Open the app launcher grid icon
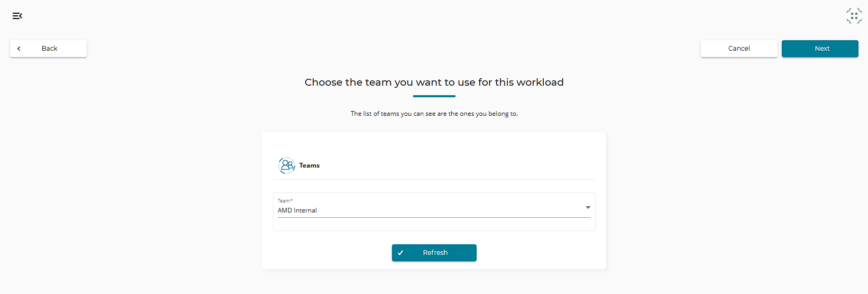The width and height of the screenshot is (868, 294). tap(854, 16)
